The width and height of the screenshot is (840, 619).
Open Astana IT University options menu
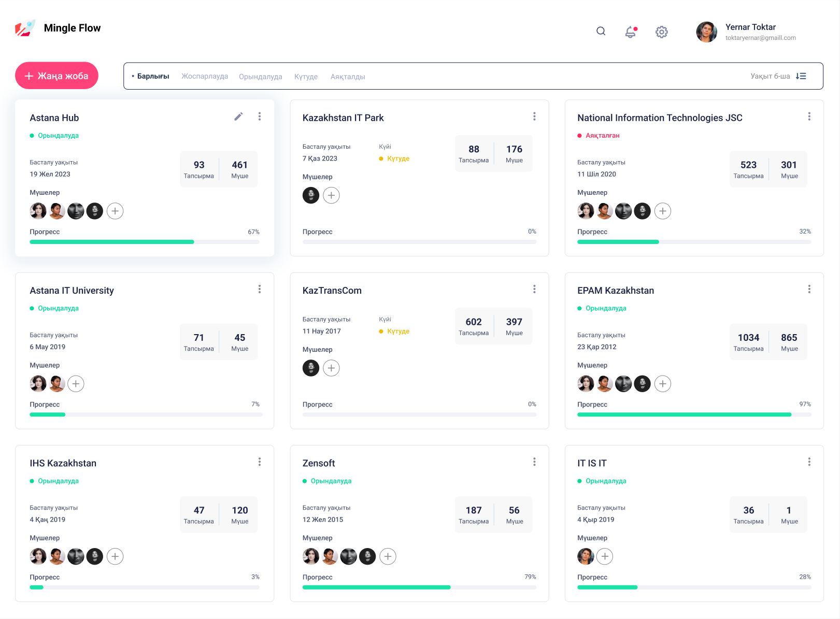pyautogui.click(x=260, y=289)
